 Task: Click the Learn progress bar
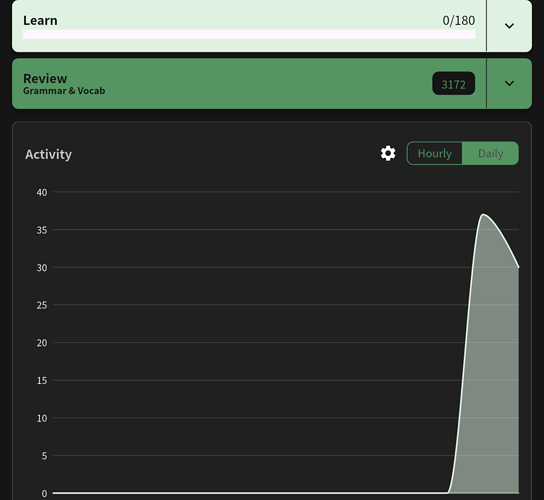click(x=249, y=34)
